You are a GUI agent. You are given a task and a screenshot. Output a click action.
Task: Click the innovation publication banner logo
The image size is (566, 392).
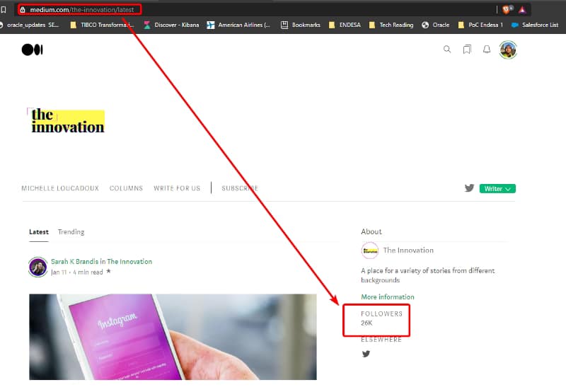pyautogui.click(x=66, y=121)
